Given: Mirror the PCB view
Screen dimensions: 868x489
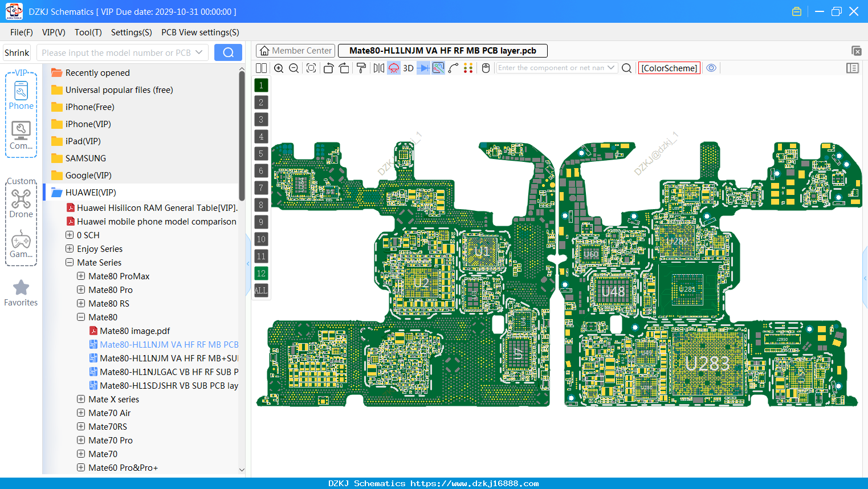Looking at the screenshot, I should click(379, 68).
